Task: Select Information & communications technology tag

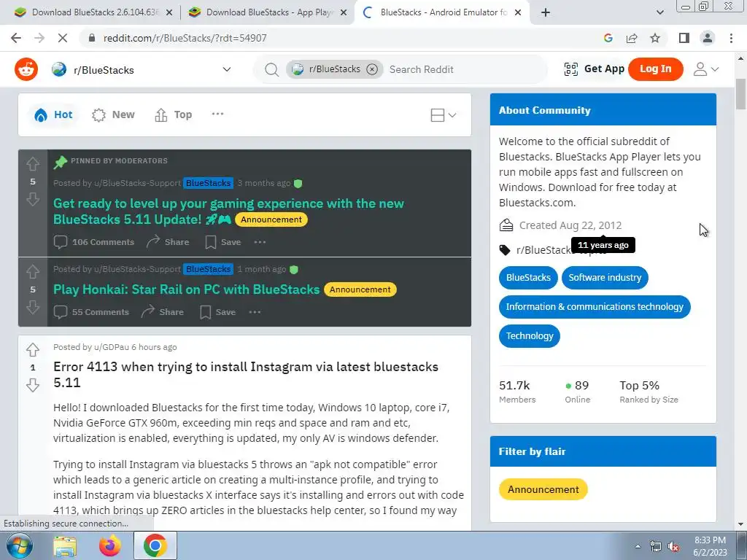Action: coord(595,307)
